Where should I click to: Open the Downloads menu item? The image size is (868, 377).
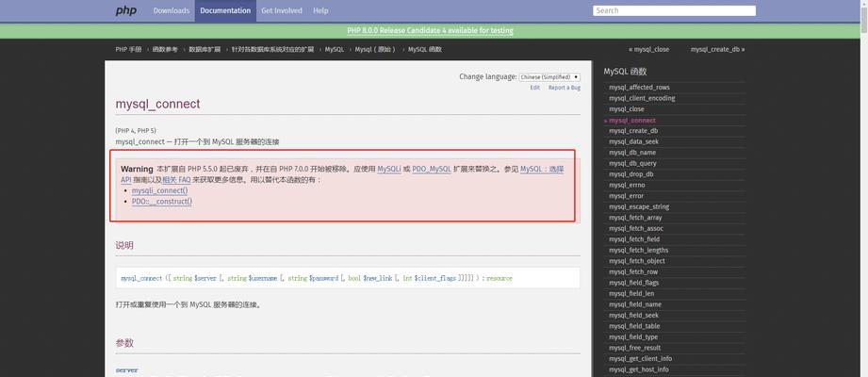click(171, 10)
